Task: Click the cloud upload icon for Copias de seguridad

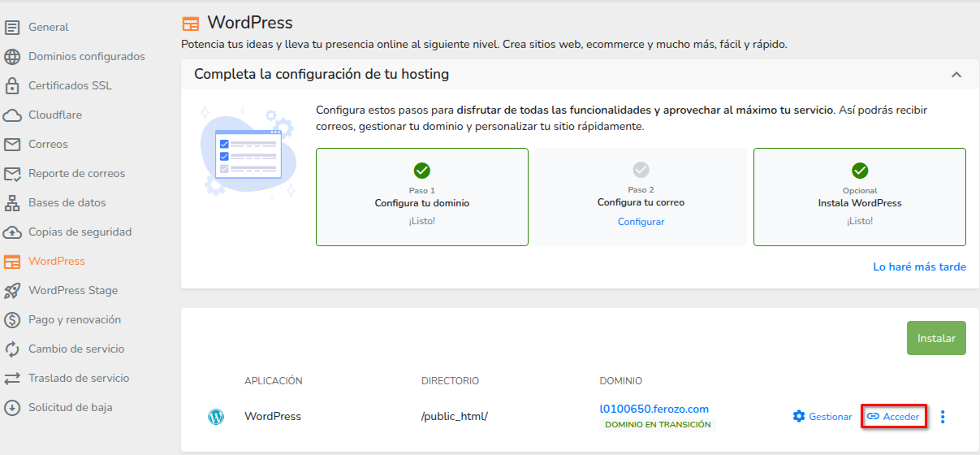Action: point(12,232)
